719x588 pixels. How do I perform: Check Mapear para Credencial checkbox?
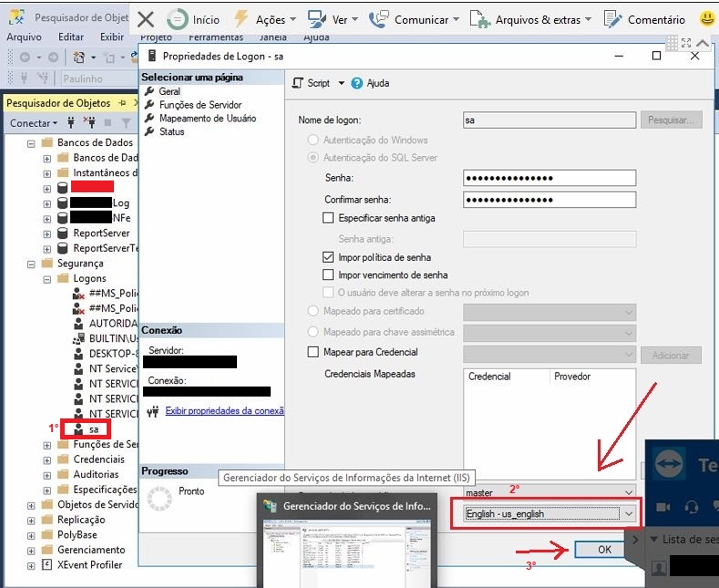tap(313, 352)
